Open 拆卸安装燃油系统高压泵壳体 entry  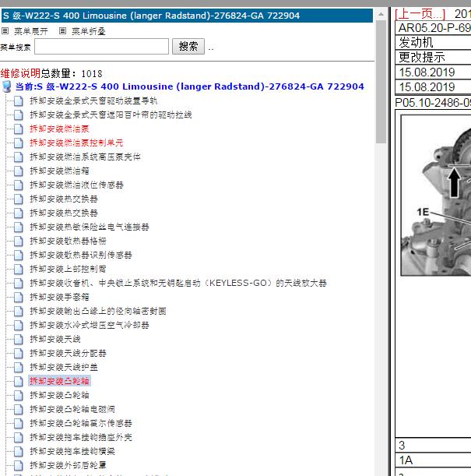coord(85,157)
